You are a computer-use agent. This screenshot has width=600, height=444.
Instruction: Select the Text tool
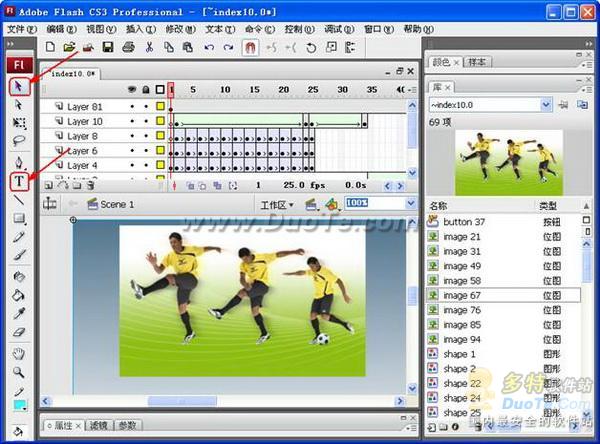coord(19,181)
